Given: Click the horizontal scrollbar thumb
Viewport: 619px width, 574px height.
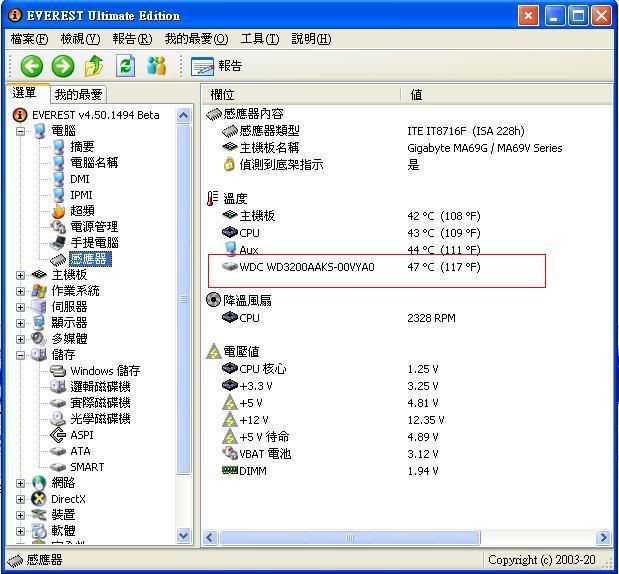Looking at the screenshot, I should point(350,537).
